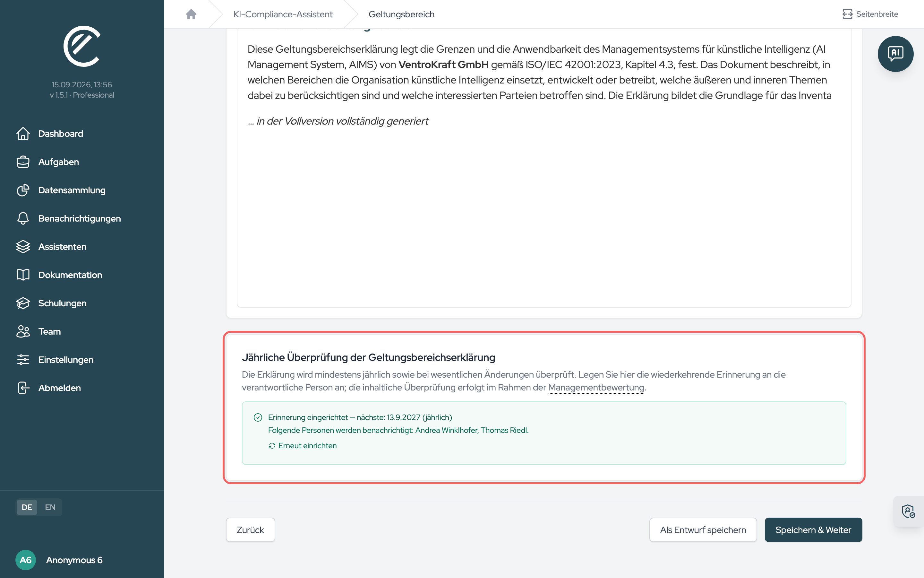The width and height of the screenshot is (924, 578).
Task: Toggle Seitenbreite page width
Action: tap(870, 14)
